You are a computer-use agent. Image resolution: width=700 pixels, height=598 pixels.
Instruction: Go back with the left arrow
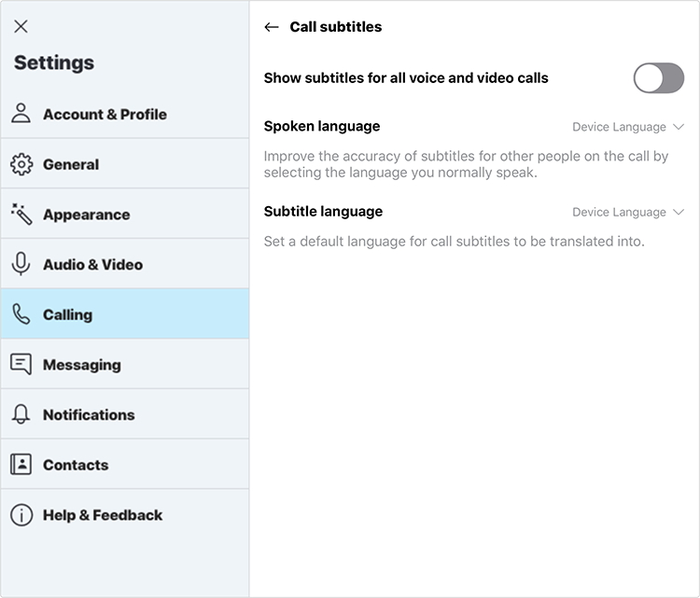click(272, 27)
